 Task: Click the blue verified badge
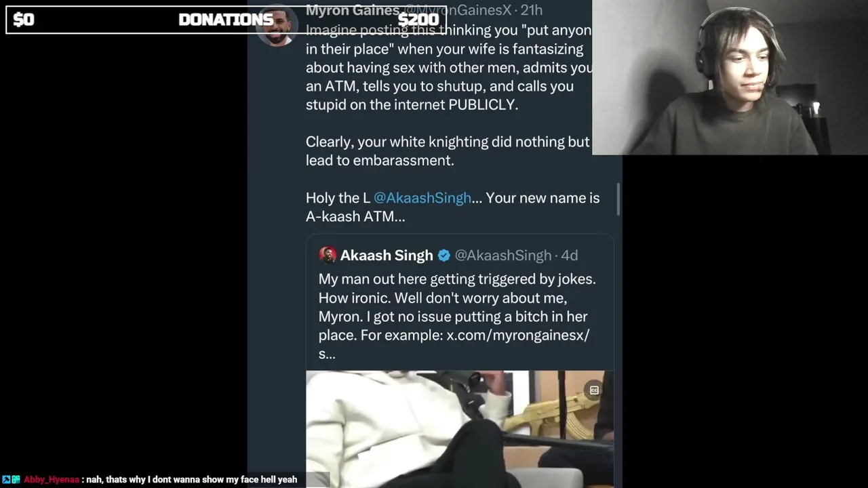(x=443, y=256)
